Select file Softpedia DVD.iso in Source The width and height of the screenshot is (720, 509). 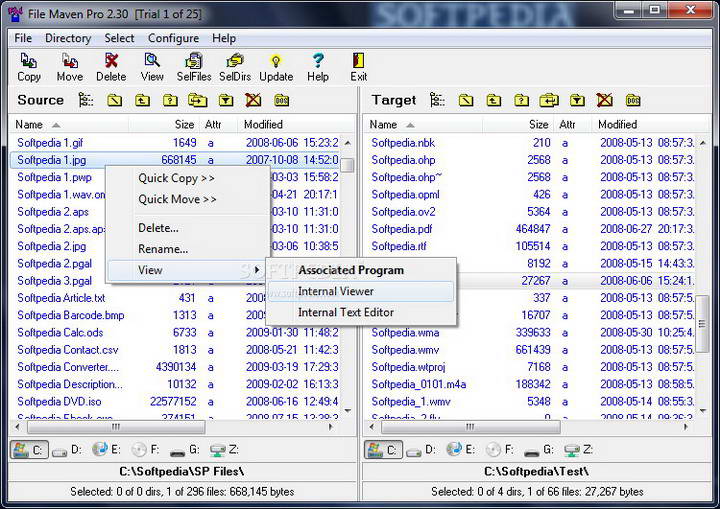174,402
